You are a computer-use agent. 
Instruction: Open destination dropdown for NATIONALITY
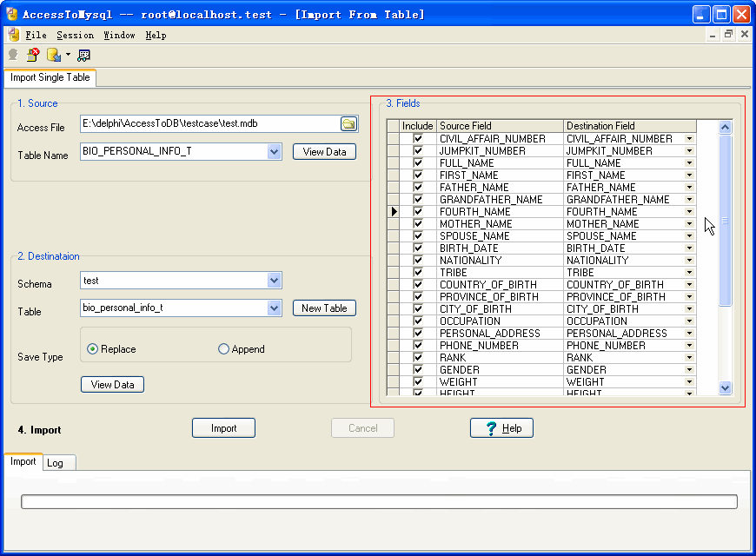tap(689, 260)
